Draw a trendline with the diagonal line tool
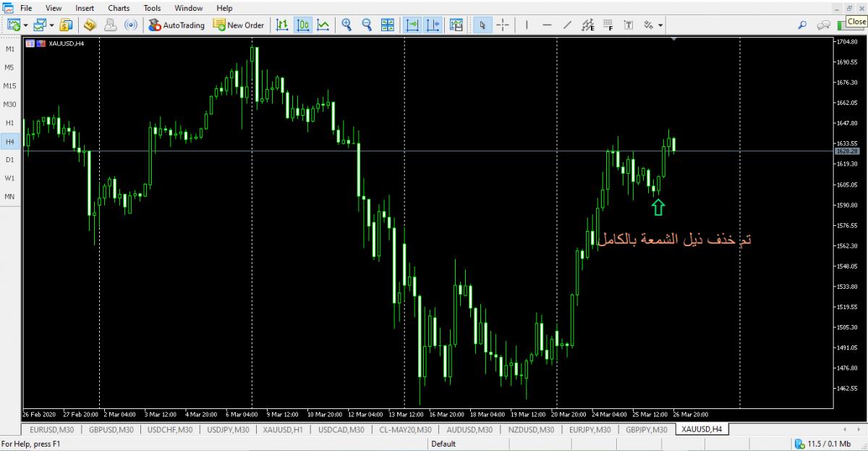Viewport: 868px width, 451px height. 568,25
